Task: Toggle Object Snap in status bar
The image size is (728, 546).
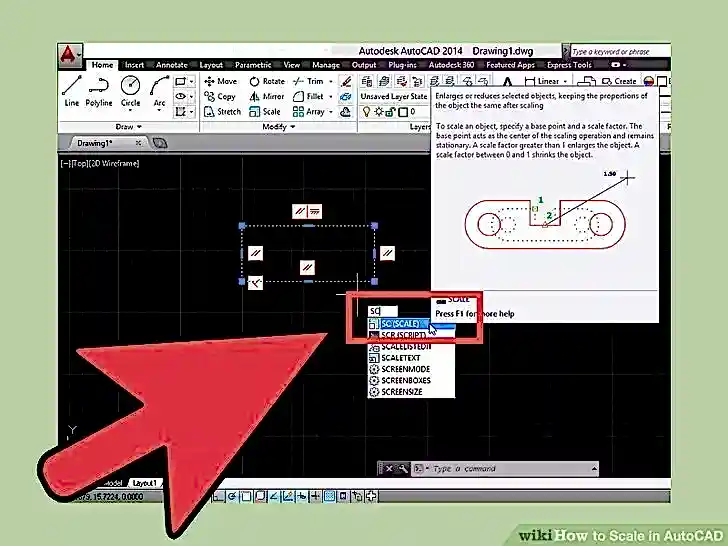Action: [246, 497]
